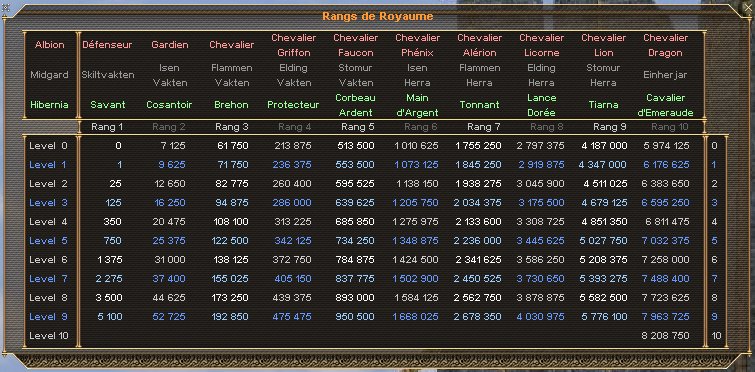Select the Hibernia realm label
Image resolution: width=755 pixels, height=372 pixels.
click(x=49, y=105)
